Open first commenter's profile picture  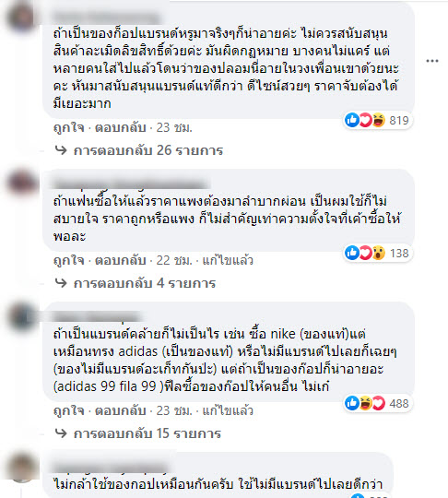coord(21,18)
